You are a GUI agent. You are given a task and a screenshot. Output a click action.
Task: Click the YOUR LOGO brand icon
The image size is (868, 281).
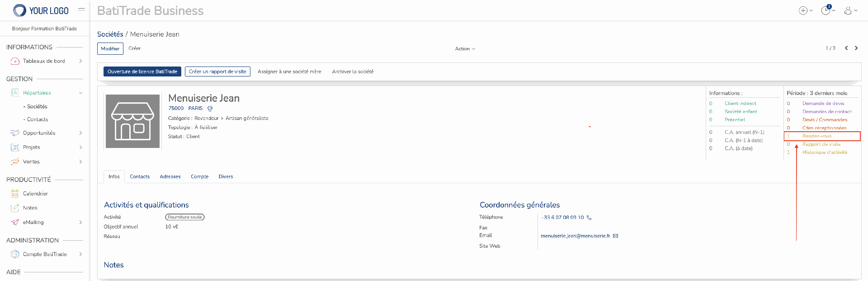click(19, 10)
